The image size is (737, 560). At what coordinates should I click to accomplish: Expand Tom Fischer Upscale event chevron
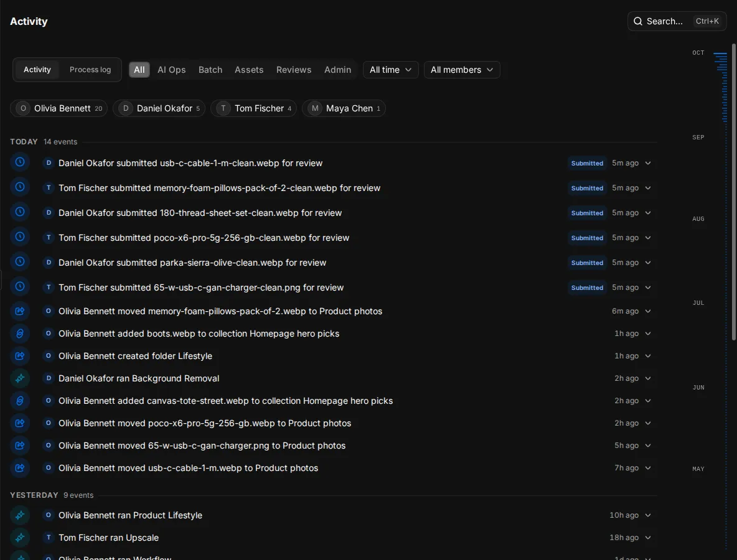pos(648,538)
